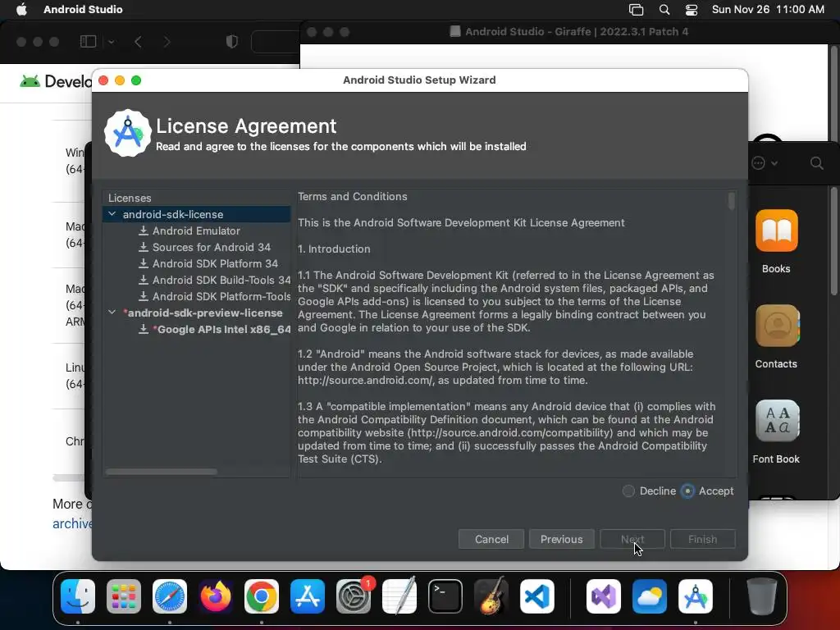
Task: Open the Contacts app in the Finder window
Action: coord(777,326)
